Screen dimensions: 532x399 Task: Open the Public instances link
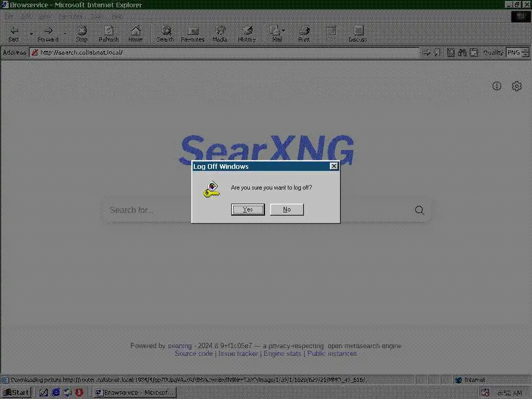point(332,353)
